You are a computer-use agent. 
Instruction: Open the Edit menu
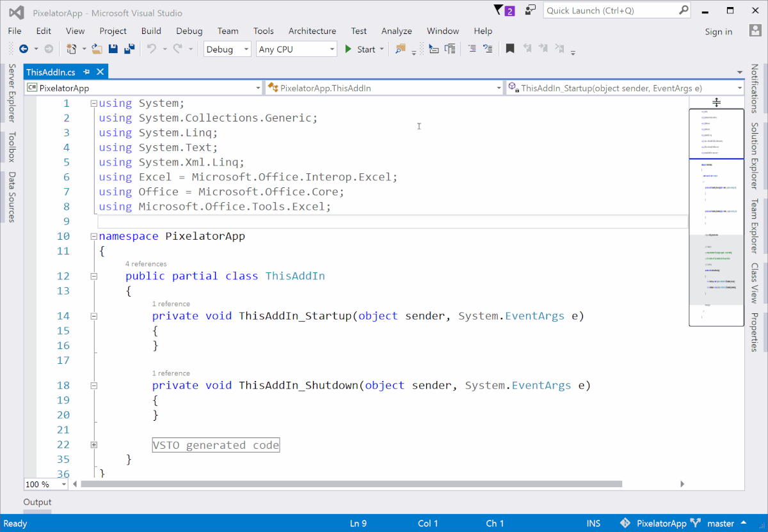tap(44, 31)
